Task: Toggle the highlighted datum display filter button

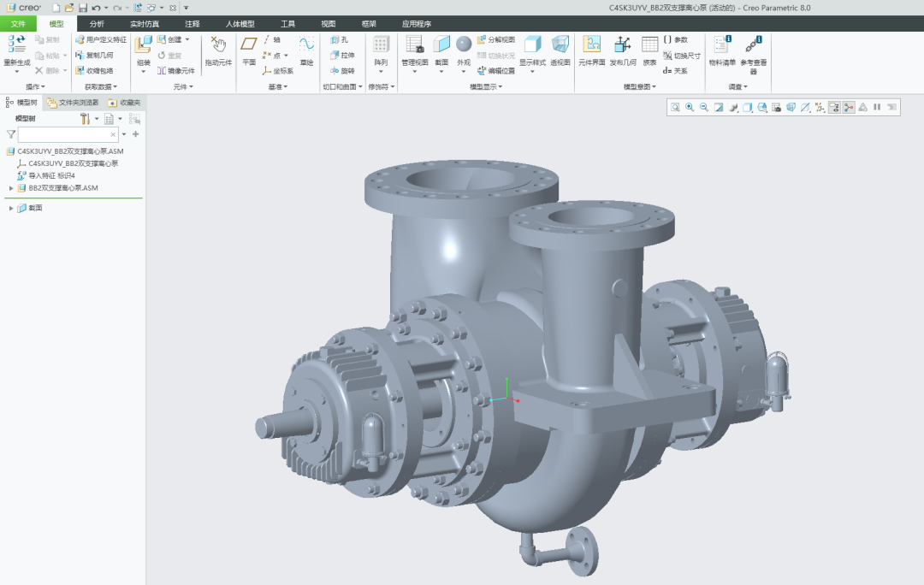Action: [834, 107]
